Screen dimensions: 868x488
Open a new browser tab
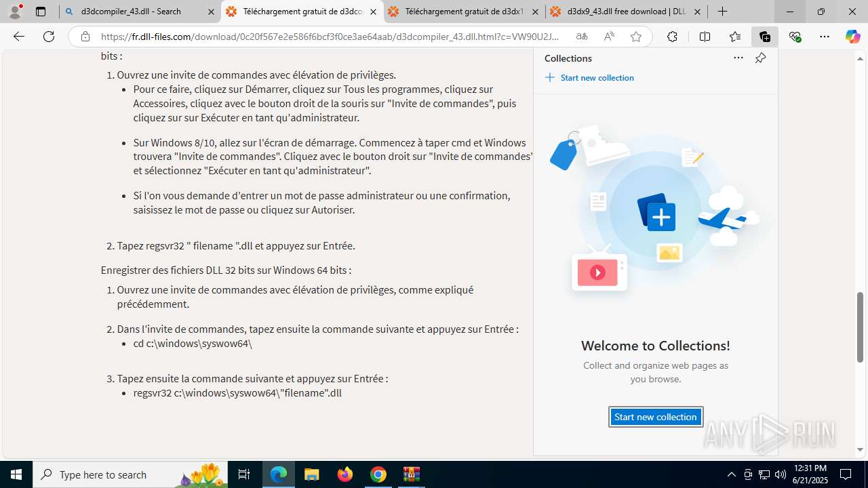723,12
